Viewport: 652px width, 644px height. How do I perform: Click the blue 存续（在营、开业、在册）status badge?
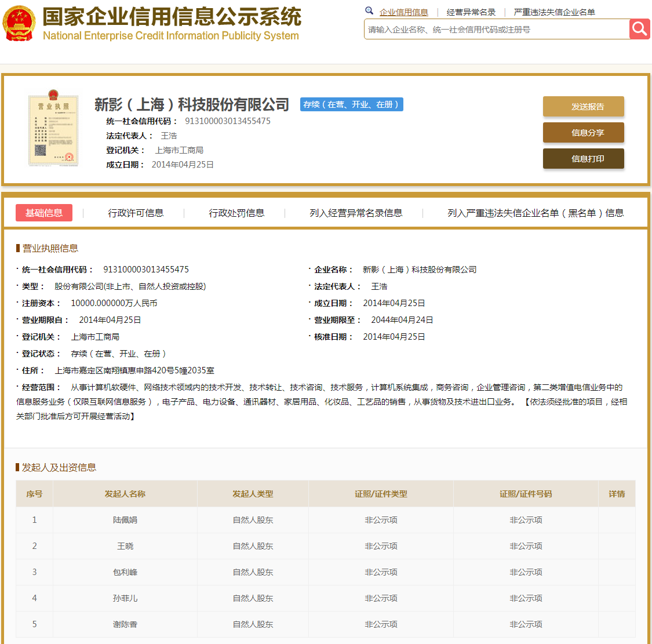351,105
